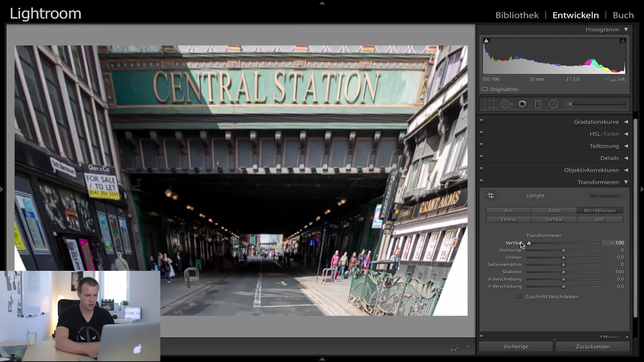Expand the Objektivkorrekturen panel
This screenshot has height=362, width=644.
coord(626,170)
